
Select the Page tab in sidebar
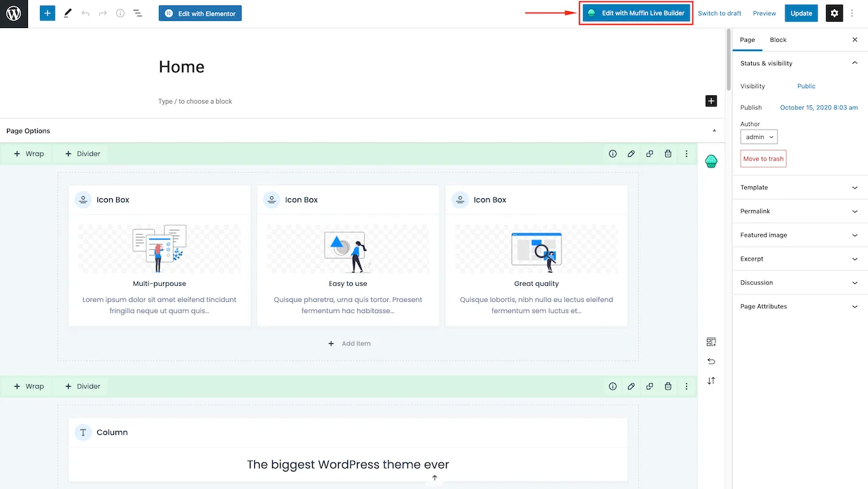[x=748, y=40]
